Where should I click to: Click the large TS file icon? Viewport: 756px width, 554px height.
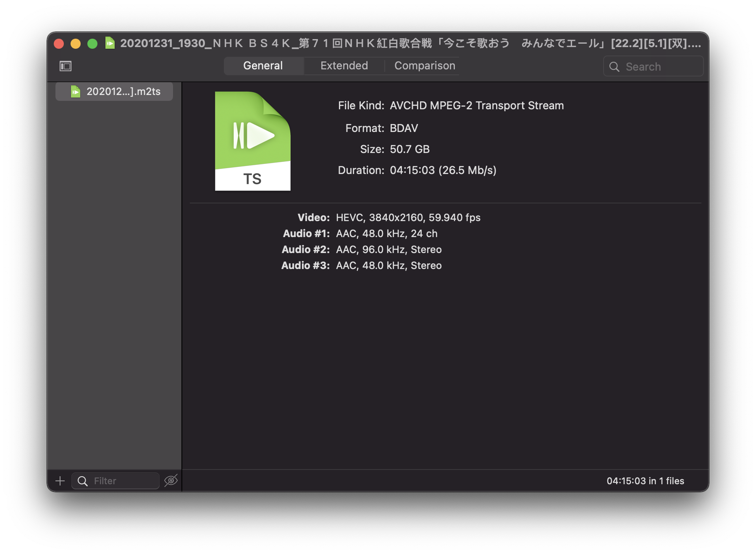(x=252, y=141)
